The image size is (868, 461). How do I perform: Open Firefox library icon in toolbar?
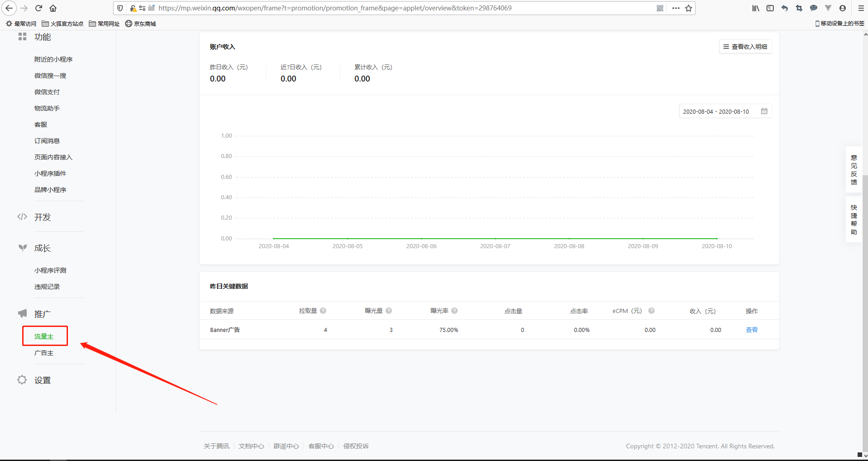click(756, 8)
